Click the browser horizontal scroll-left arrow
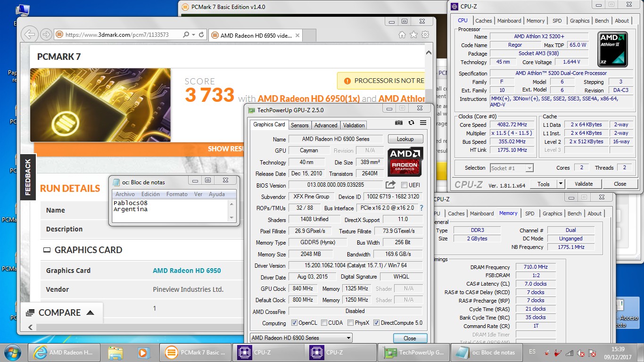The height and width of the screenshot is (362, 644). click(31, 327)
